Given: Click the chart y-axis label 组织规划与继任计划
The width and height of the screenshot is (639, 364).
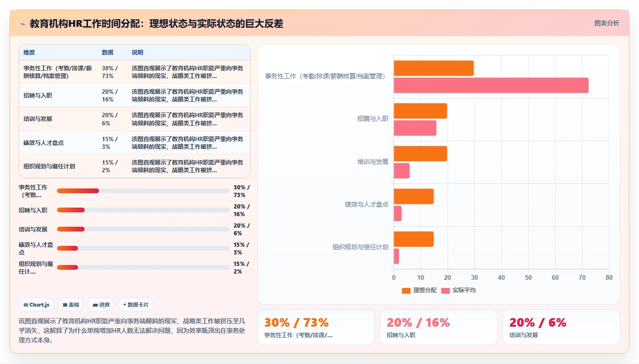Looking at the screenshot, I should (x=360, y=247).
